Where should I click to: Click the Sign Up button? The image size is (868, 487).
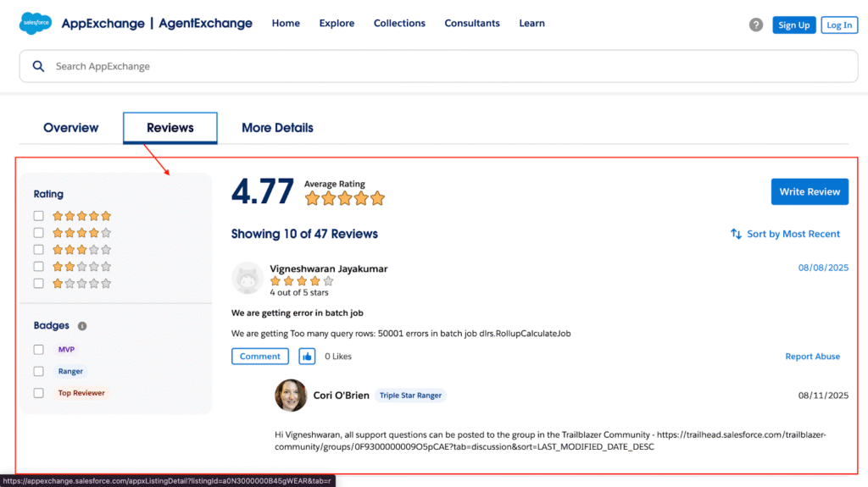pos(793,25)
